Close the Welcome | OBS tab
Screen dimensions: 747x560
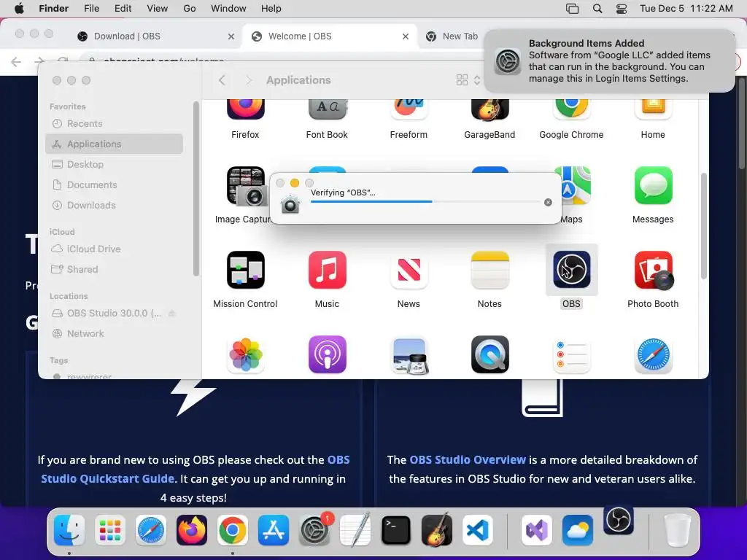(406, 36)
